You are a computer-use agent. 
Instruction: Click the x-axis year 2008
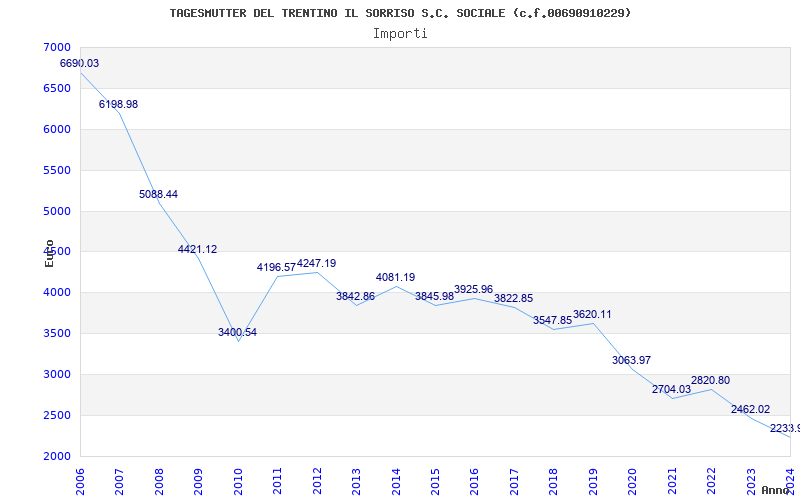[x=159, y=481]
